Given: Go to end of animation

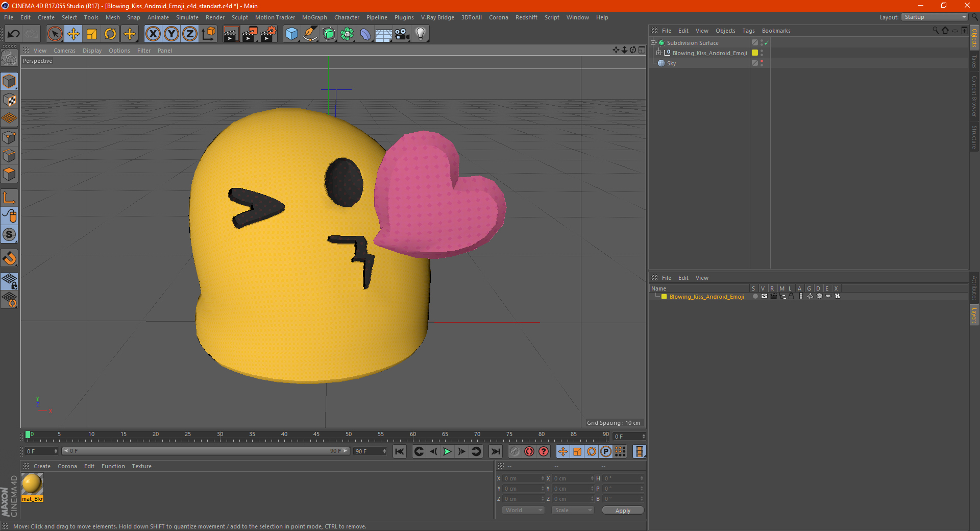Looking at the screenshot, I should [495, 451].
